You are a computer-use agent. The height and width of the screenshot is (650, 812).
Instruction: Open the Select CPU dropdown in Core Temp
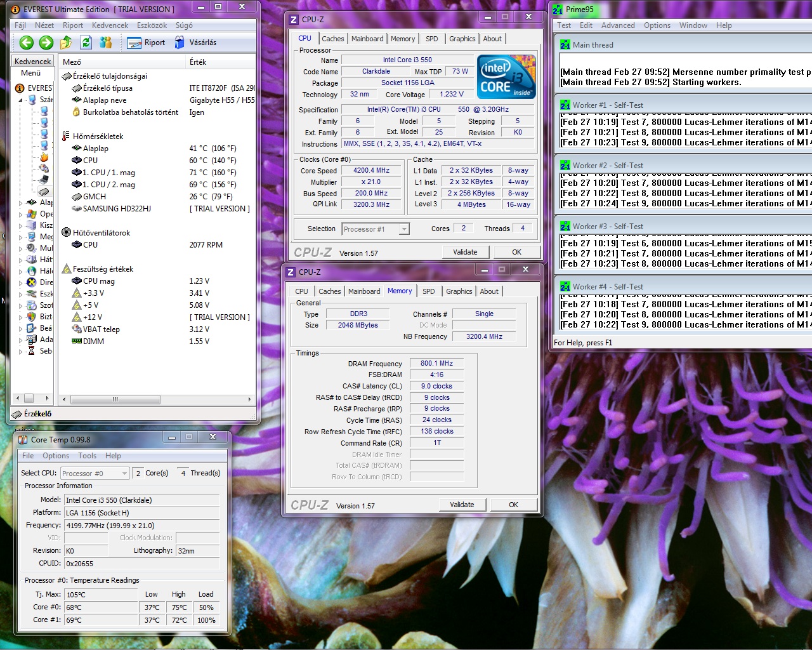pyautogui.click(x=95, y=474)
